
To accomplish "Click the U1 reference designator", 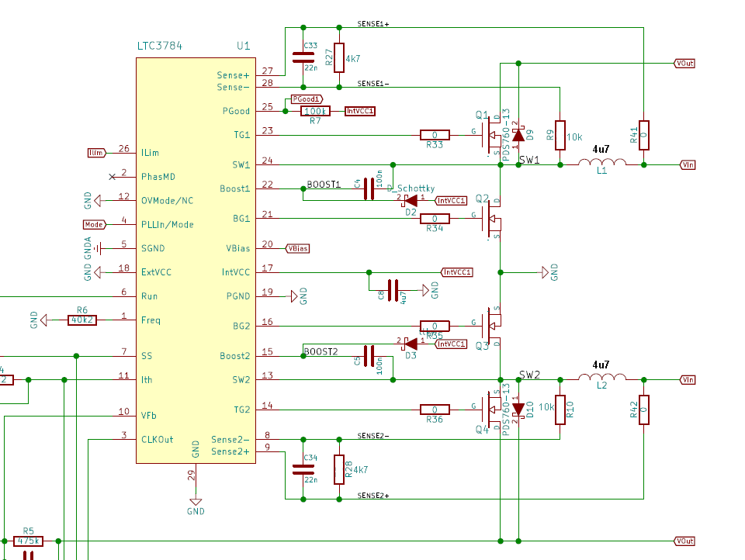I will point(243,46).
